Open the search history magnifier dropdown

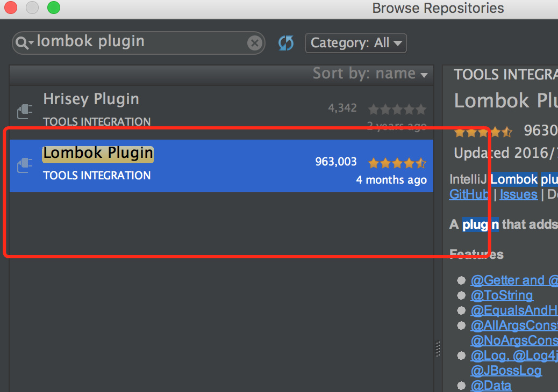24,42
